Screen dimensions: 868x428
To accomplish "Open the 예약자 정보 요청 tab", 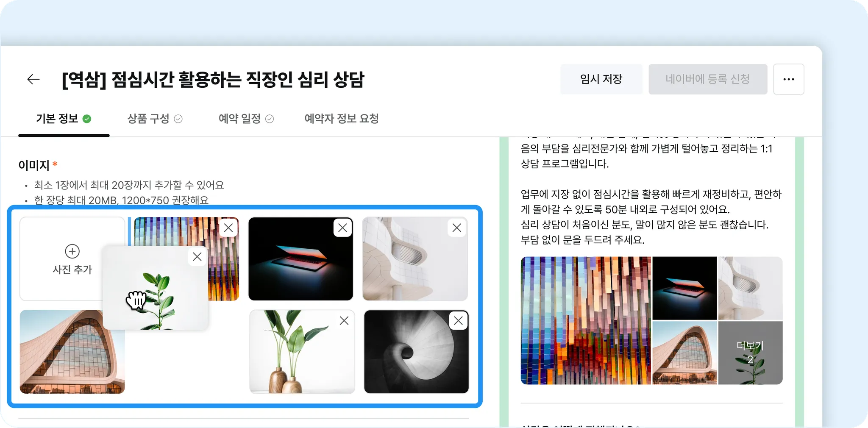I will point(341,119).
